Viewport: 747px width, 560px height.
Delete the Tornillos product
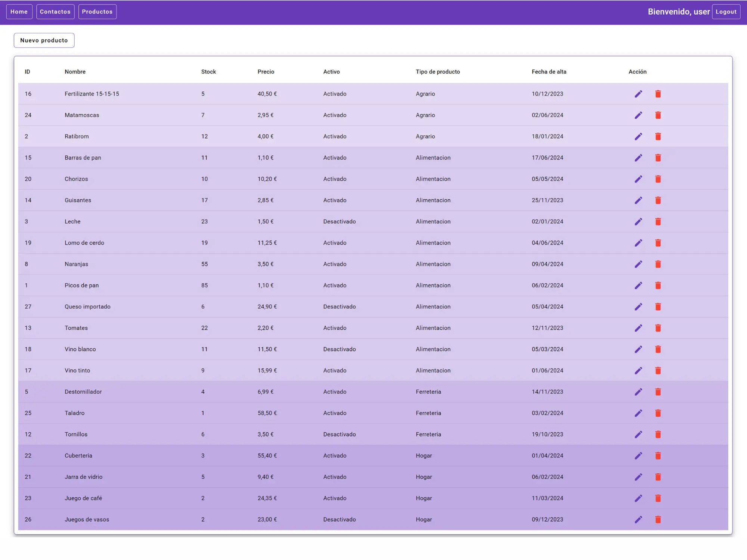tap(658, 434)
